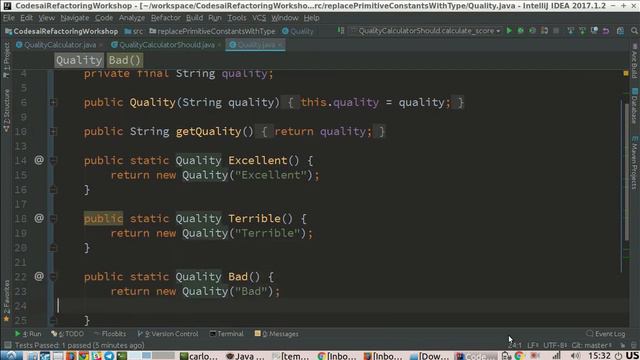Click the 24:1 cursor position indicator

[x=515, y=345]
